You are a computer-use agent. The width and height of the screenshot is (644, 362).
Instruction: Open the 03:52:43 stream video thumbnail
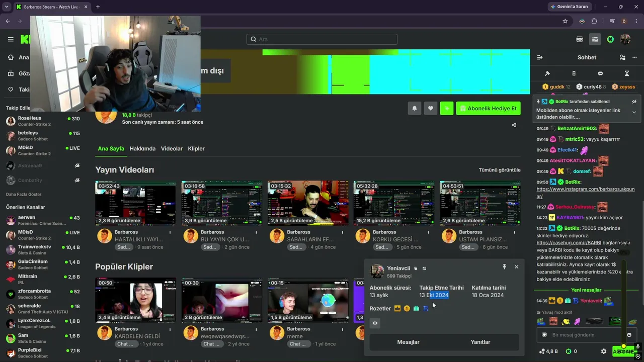(x=135, y=203)
